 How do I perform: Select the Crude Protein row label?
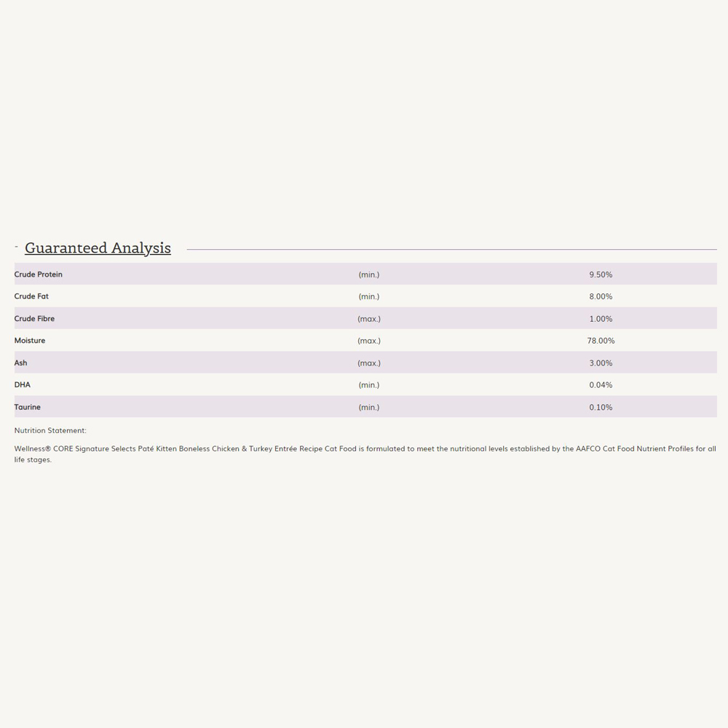click(39, 274)
